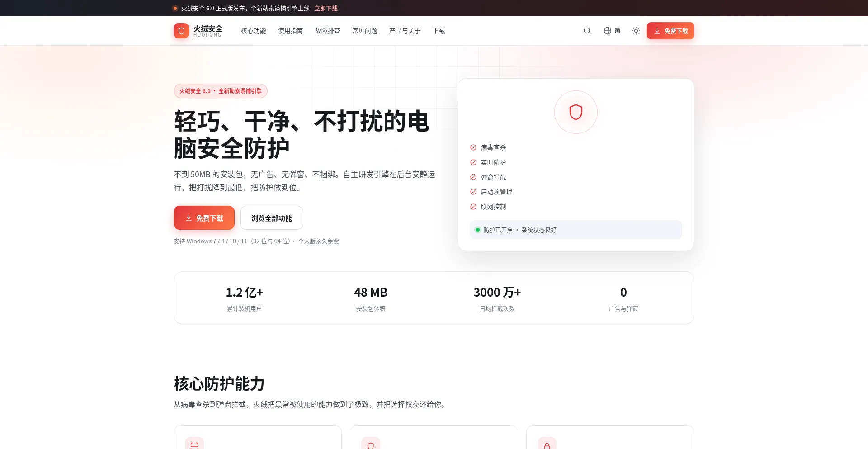Click 0 stat value above 广告与弹窗
This screenshot has width=868, height=449.
[x=623, y=293]
